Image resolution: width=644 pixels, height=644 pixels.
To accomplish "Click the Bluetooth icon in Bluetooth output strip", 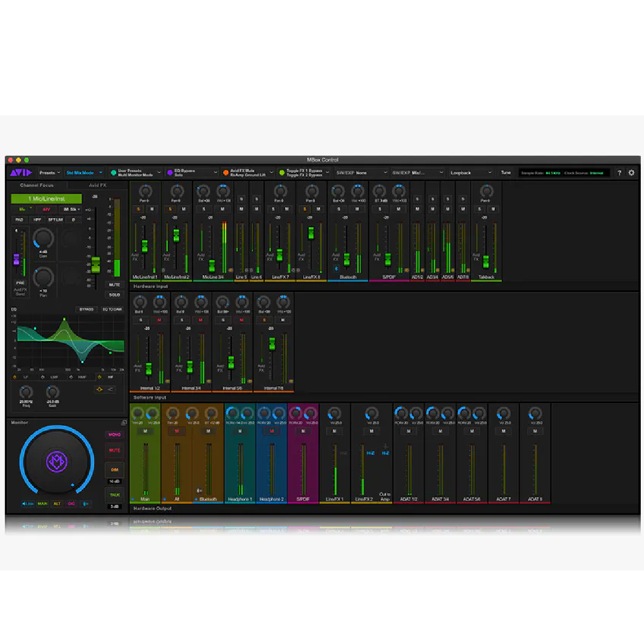I will click(199, 491).
